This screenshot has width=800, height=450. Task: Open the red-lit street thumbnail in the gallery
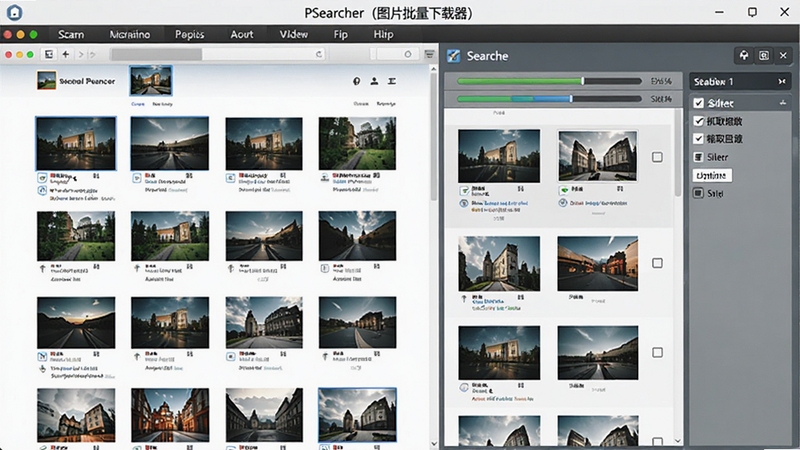point(170,415)
